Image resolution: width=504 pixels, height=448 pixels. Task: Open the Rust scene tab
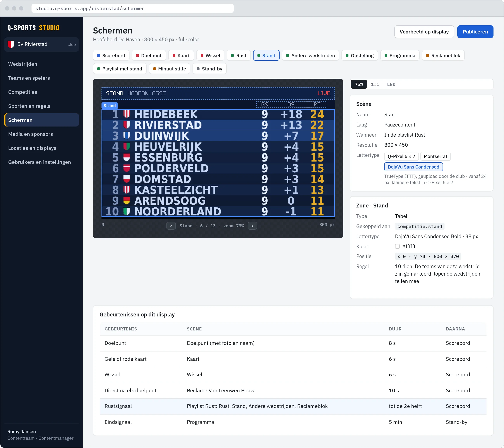[238, 55]
